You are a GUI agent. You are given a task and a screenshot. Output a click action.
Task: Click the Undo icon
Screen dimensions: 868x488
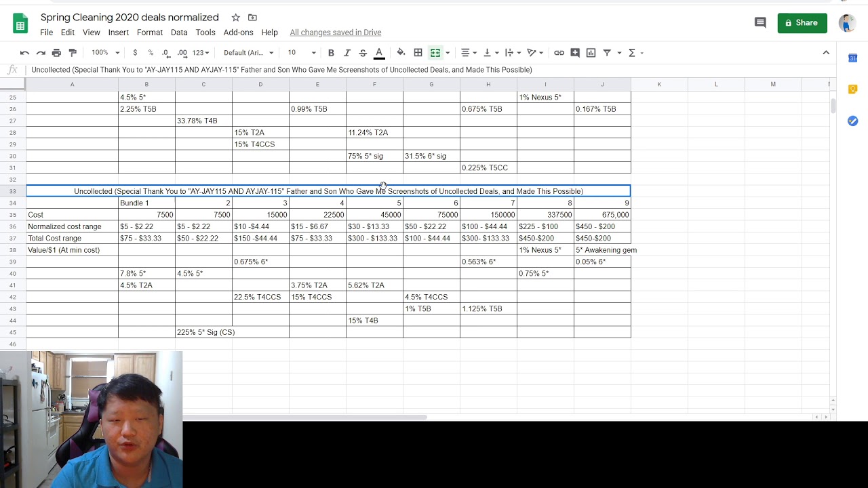(x=24, y=53)
